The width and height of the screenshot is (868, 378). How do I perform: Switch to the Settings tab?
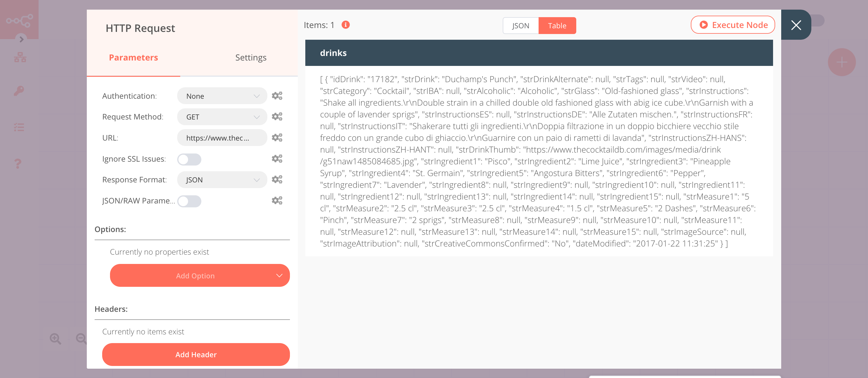[250, 57]
